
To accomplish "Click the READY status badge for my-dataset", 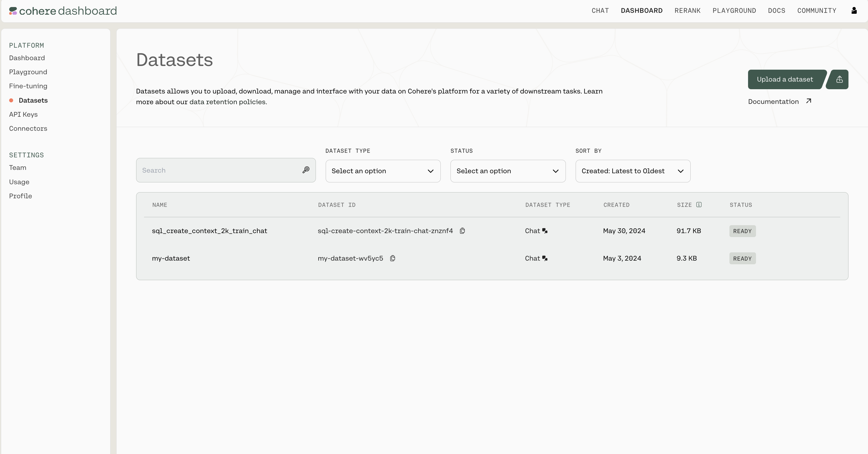I will [x=742, y=258].
